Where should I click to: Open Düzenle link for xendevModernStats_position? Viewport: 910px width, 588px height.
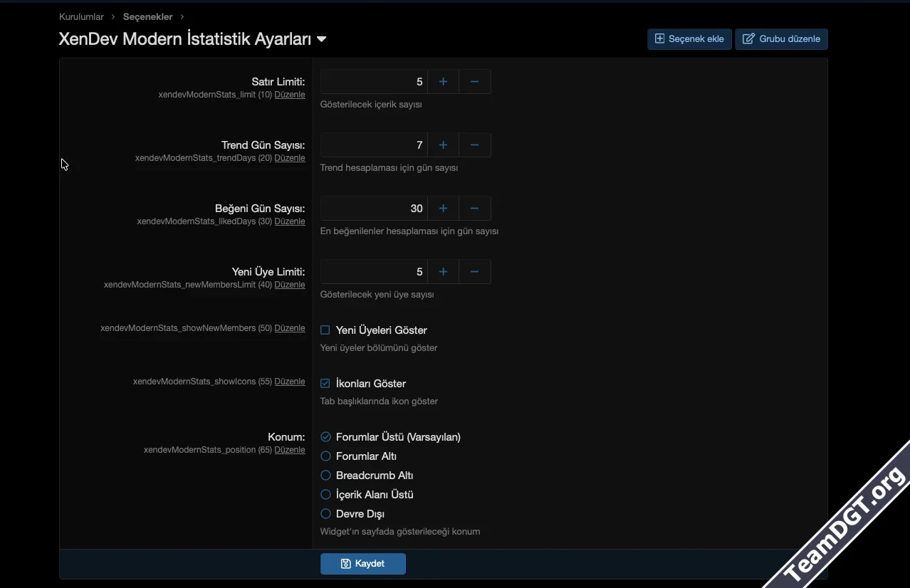click(x=290, y=450)
